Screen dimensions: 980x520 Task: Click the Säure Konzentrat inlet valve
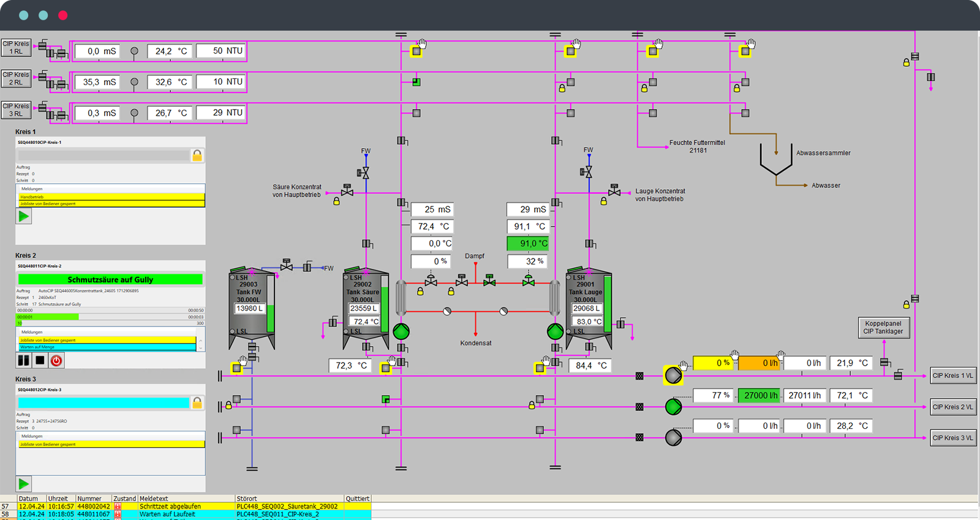[x=347, y=191]
